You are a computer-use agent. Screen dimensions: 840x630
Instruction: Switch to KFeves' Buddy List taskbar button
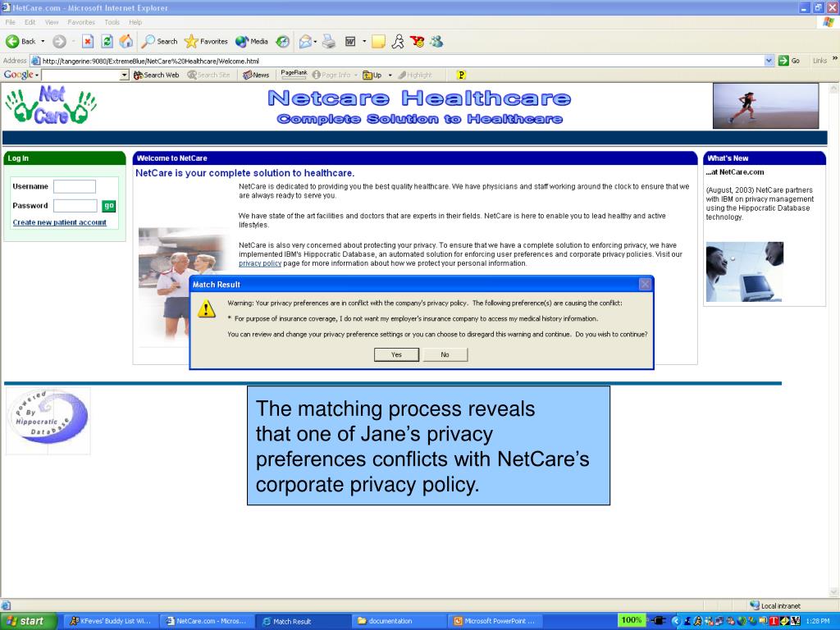[x=112, y=622]
